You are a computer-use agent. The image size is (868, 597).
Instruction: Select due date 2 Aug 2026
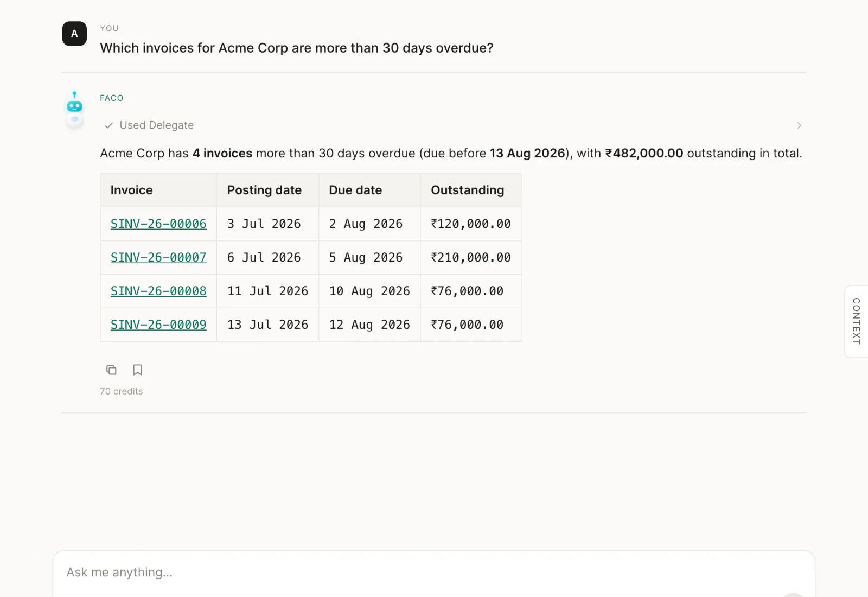pos(366,224)
